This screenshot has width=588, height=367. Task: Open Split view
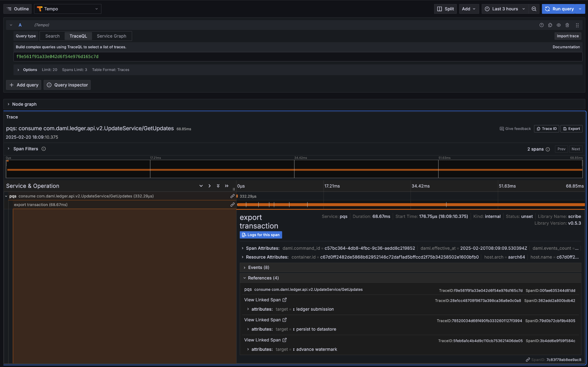pyautogui.click(x=445, y=9)
